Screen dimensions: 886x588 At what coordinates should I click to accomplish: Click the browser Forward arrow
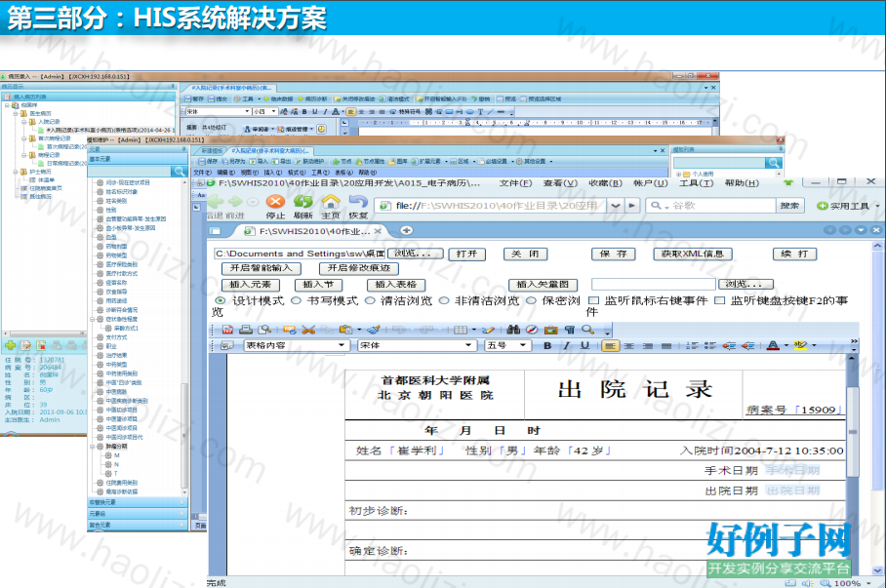(235, 202)
